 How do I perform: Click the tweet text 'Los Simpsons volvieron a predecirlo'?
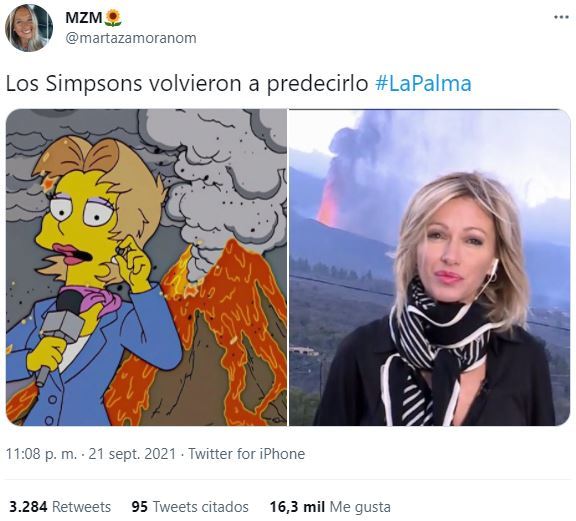point(187,84)
